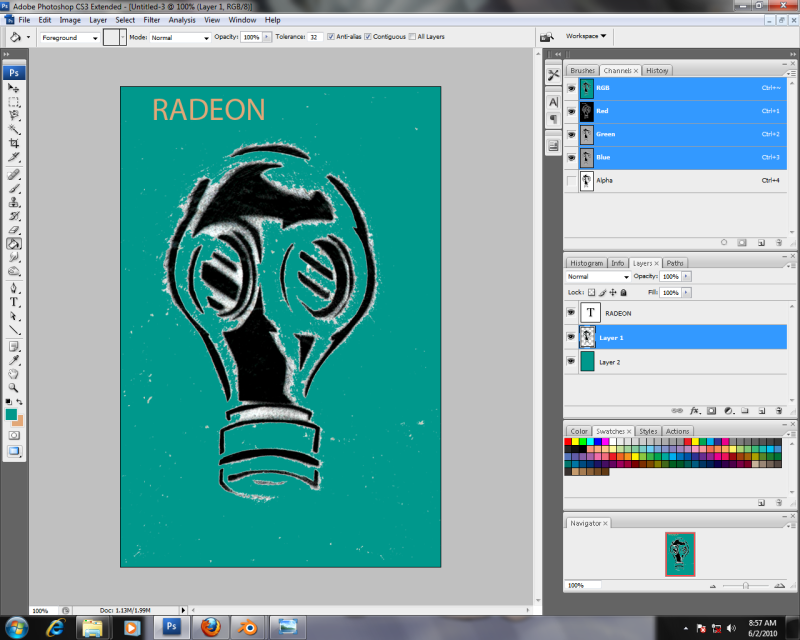Screen dimensions: 800x640
Task: Delete the current layer via trash icon
Action: click(x=779, y=411)
